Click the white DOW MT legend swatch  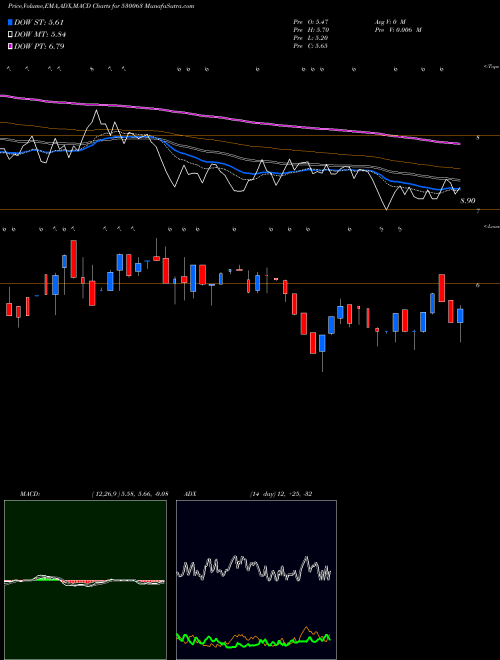(x=10, y=35)
